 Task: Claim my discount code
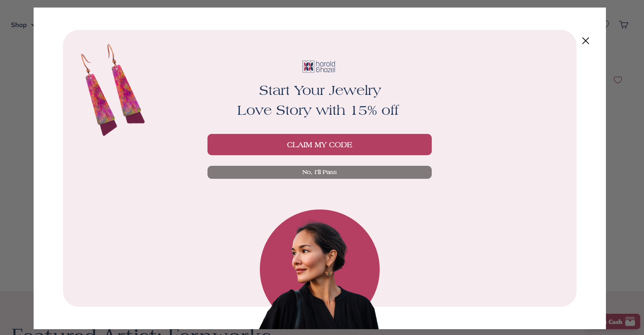pyautogui.click(x=319, y=145)
